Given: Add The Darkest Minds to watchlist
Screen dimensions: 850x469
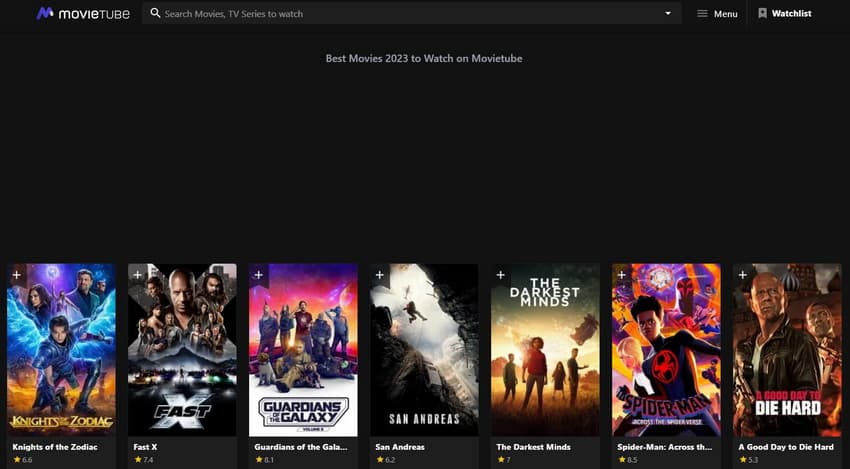Looking at the screenshot, I should coord(501,274).
